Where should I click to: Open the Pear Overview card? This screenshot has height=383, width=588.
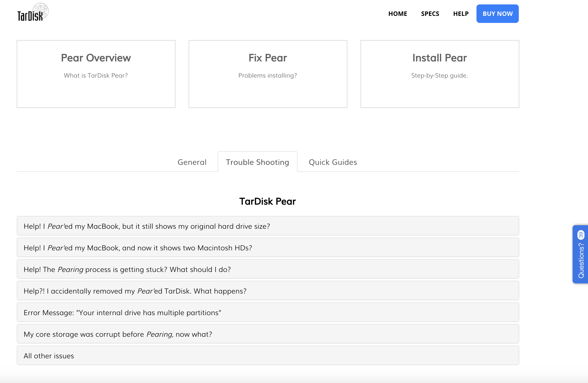coord(96,74)
